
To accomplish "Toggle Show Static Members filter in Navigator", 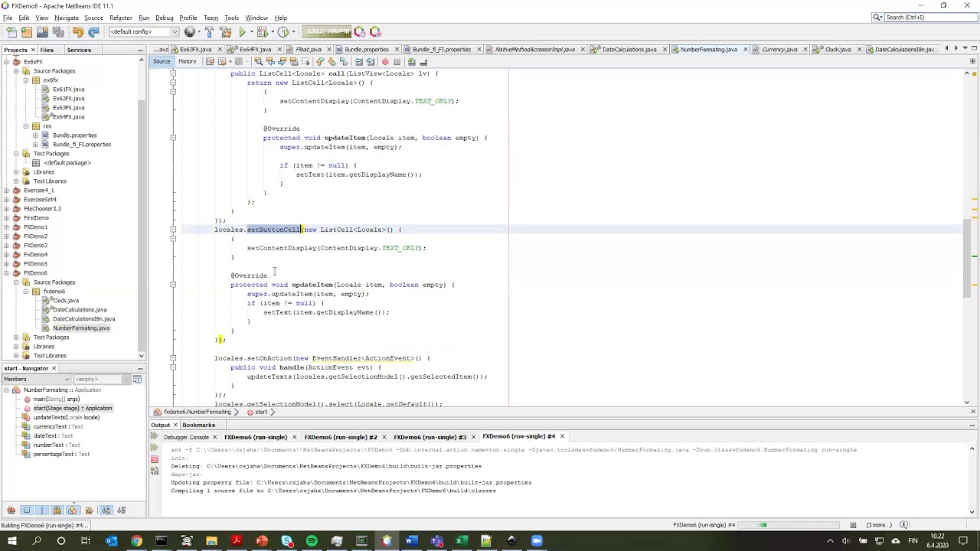I will point(41,510).
